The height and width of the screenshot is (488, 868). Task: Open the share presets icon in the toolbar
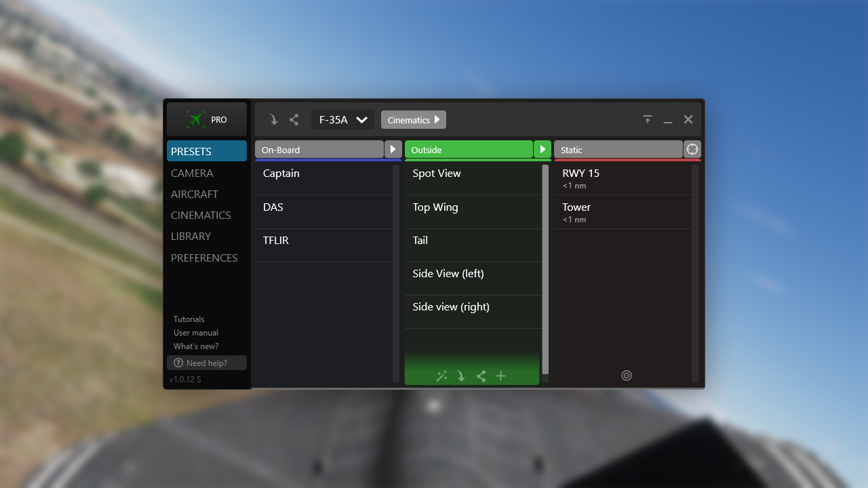pyautogui.click(x=294, y=119)
